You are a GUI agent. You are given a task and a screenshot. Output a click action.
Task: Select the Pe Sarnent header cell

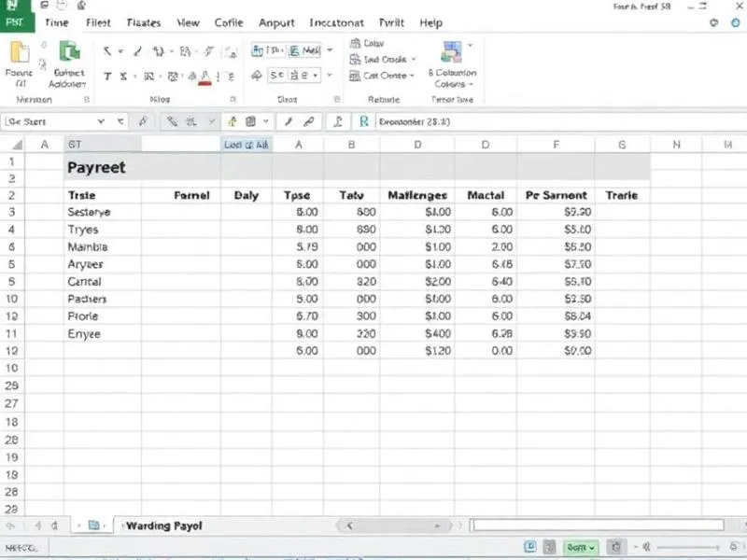click(556, 195)
